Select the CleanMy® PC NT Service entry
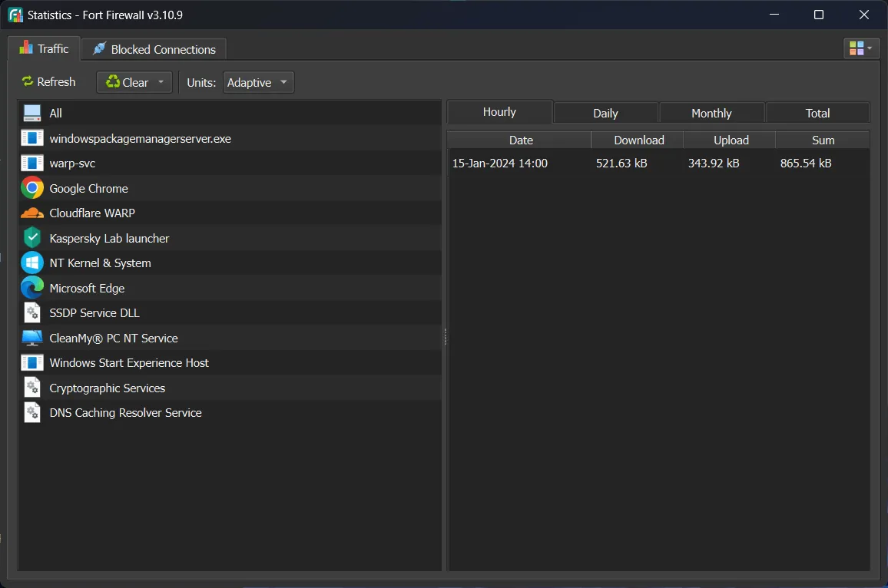The width and height of the screenshot is (888, 588). [x=230, y=338]
